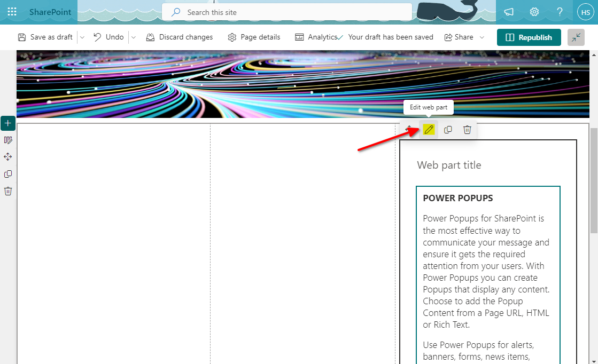The height and width of the screenshot is (364, 598).
Task: Click the 'Power Popups for SharePoint is' paragraph
Action: (x=486, y=272)
